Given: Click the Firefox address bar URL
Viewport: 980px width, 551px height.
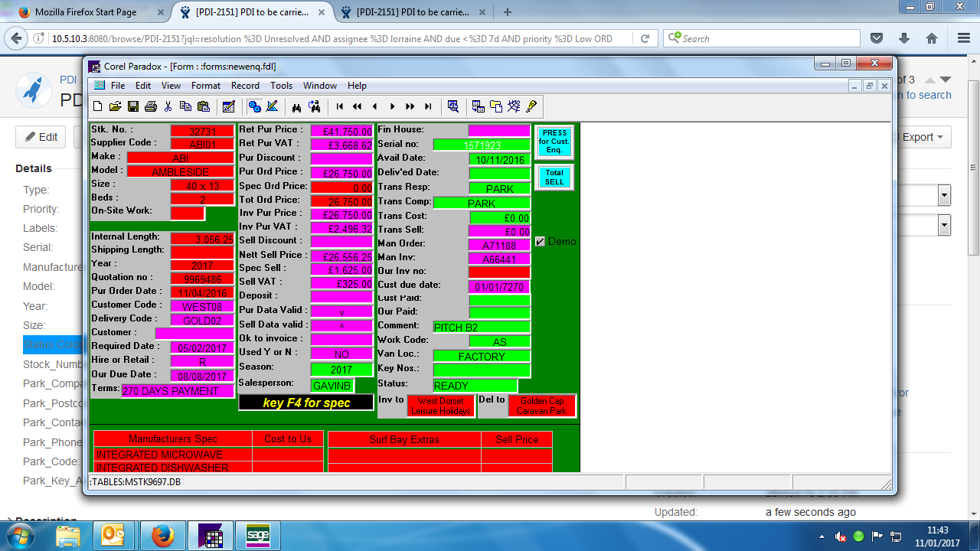Looking at the screenshot, I should click(332, 38).
